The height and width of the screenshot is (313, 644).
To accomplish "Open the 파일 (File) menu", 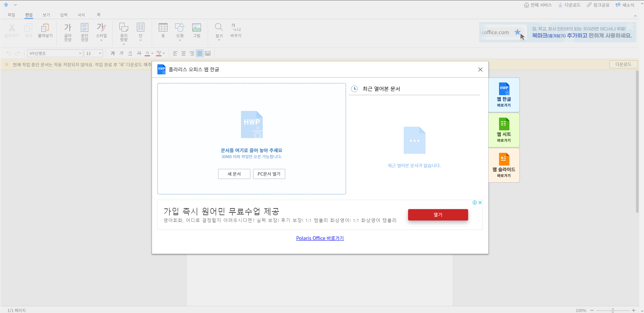I will (12, 15).
